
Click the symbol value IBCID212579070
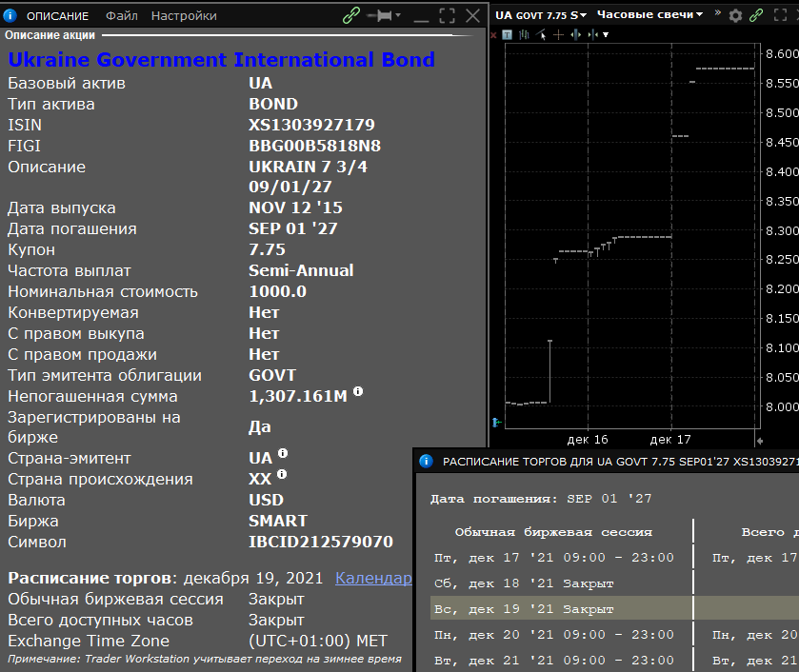pos(321,542)
